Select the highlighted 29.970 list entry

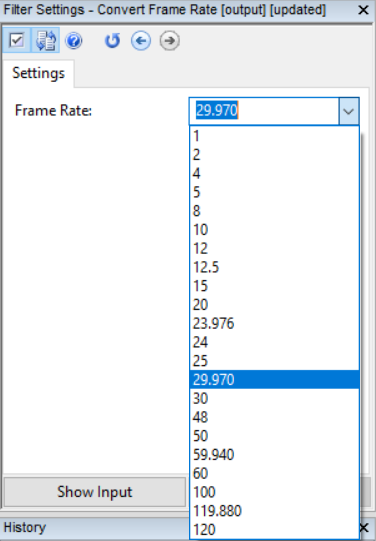(275, 380)
